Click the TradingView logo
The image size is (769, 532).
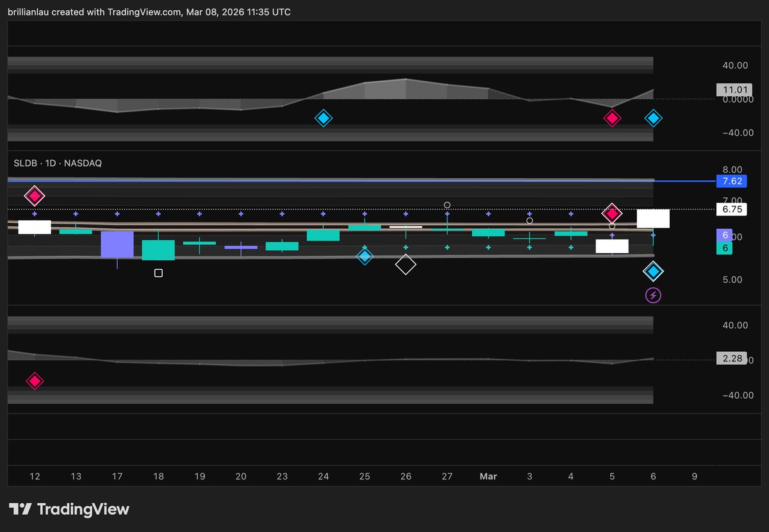click(69, 510)
